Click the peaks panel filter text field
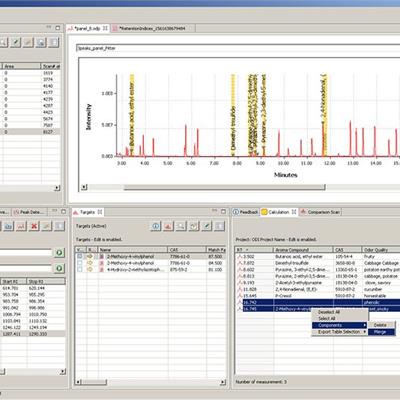400x400 pixels. 238,48
